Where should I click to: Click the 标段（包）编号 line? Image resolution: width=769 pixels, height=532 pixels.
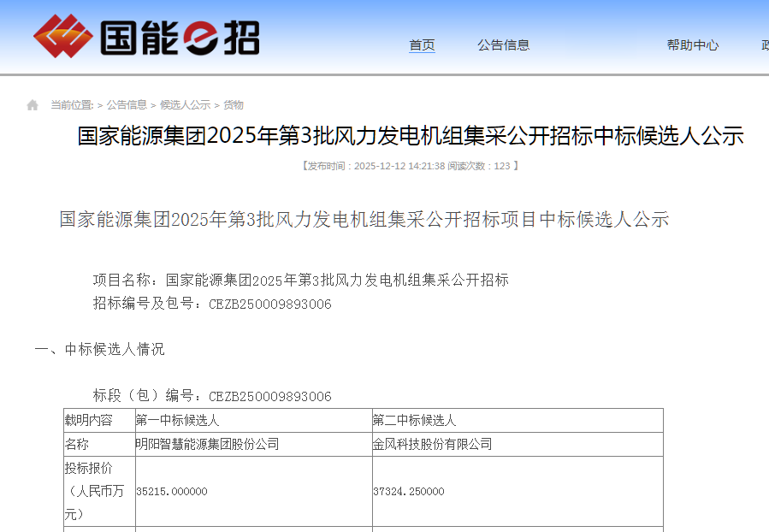pos(212,396)
